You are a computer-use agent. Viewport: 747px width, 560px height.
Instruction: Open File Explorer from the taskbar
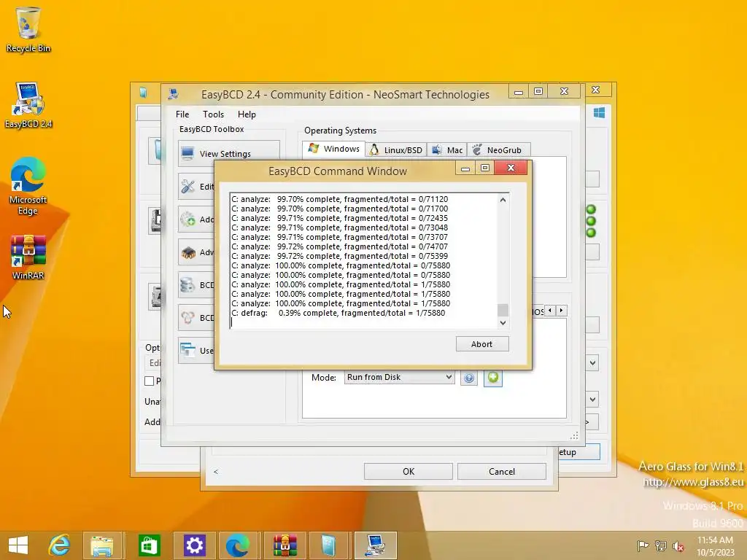(102, 545)
